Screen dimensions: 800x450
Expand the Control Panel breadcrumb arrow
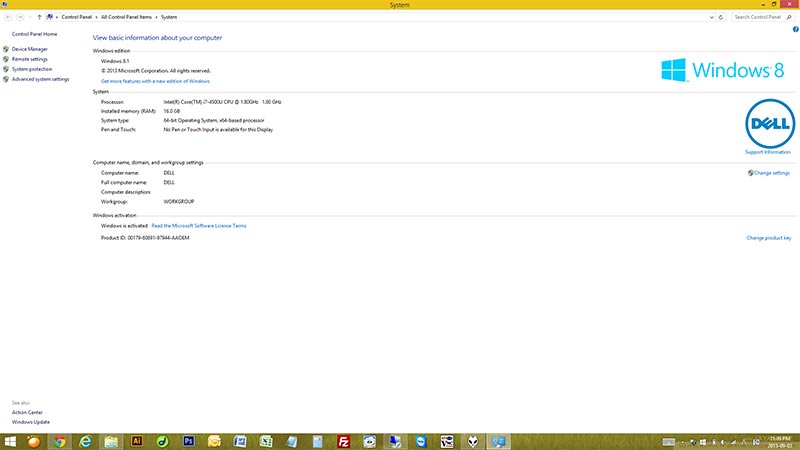pyautogui.click(x=96, y=17)
